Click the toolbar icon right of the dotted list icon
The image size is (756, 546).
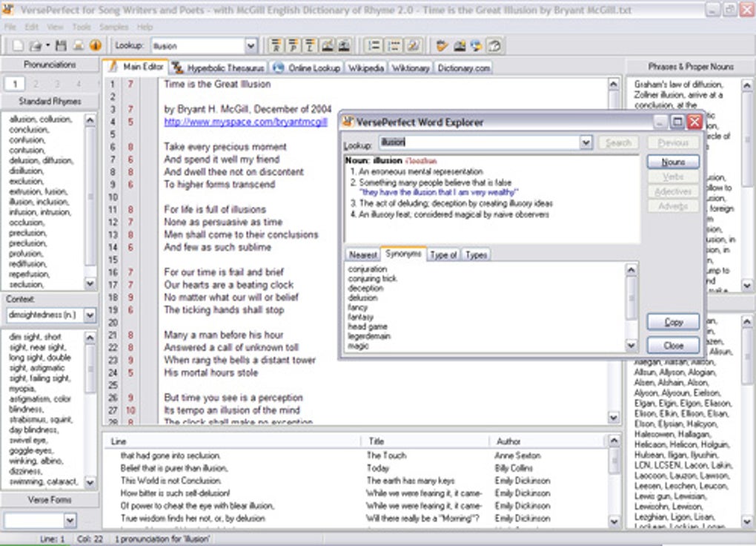click(413, 46)
